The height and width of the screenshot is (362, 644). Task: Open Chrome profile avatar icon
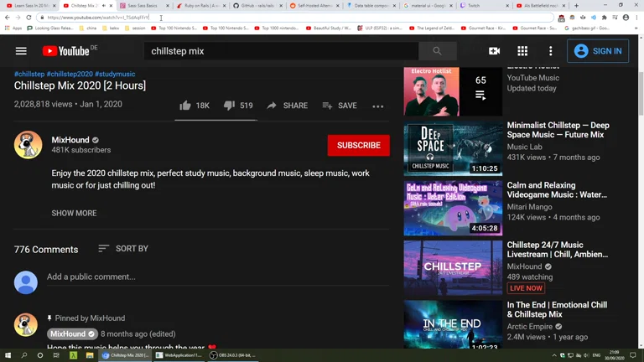[626, 18]
